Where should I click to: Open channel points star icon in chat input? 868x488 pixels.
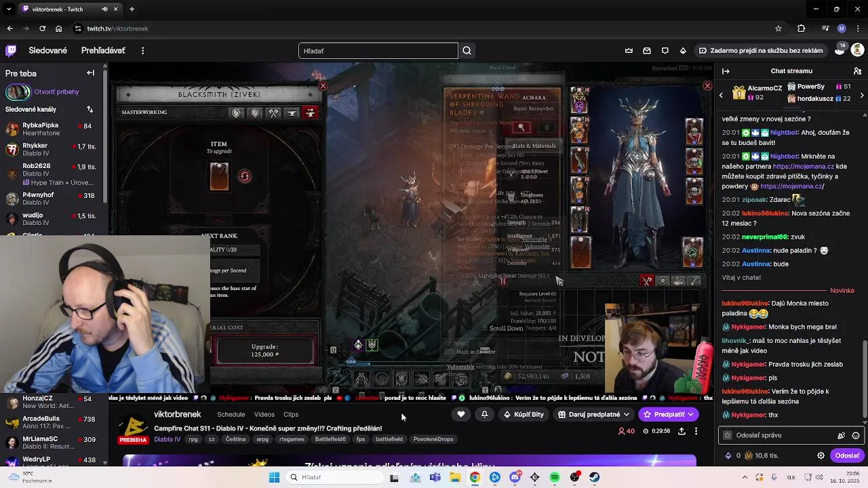coord(728,435)
